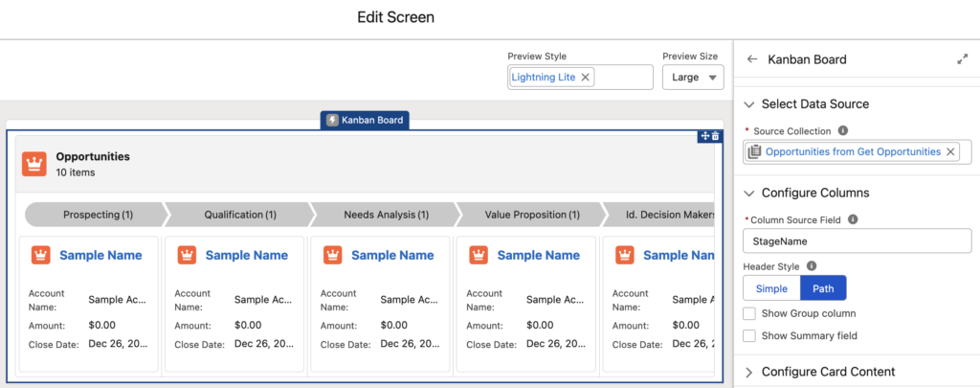980x388 pixels.
Task: Open the Preview Size dropdown
Action: (694, 78)
